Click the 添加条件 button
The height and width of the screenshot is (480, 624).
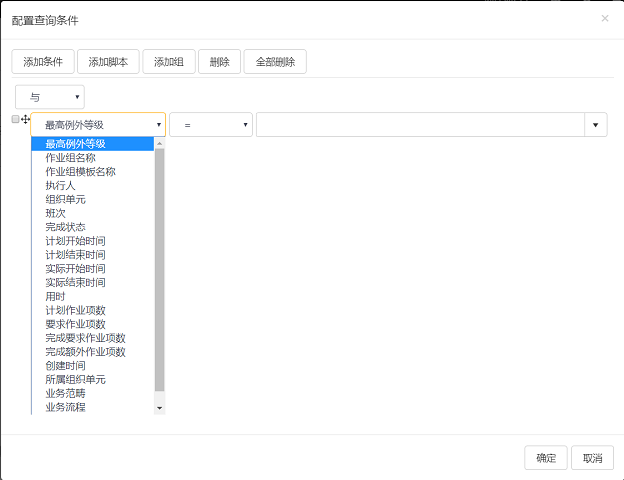43,62
